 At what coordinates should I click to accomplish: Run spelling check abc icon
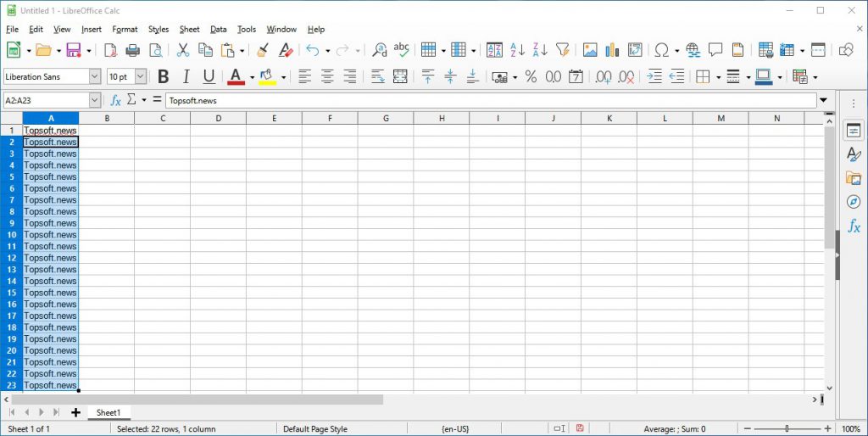(x=401, y=49)
